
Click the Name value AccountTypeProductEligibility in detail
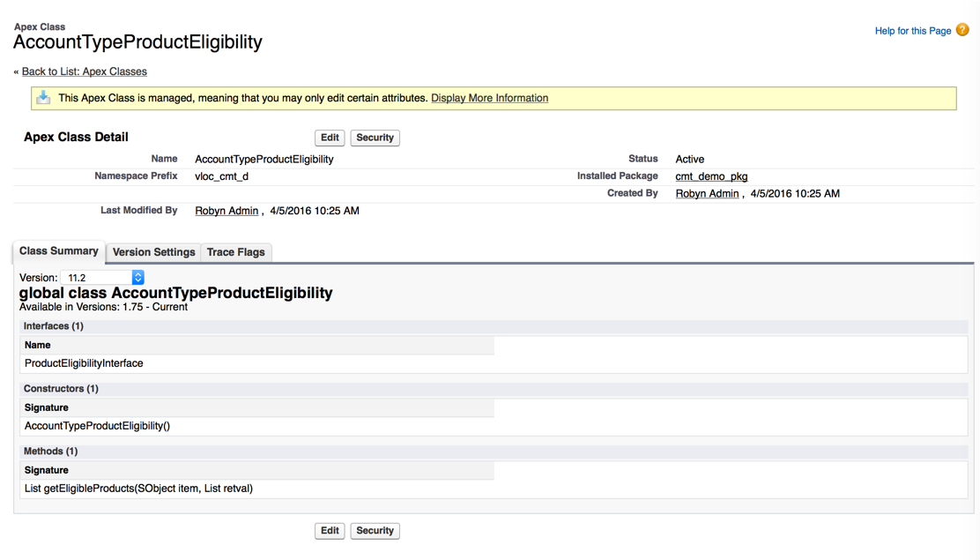tap(264, 159)
